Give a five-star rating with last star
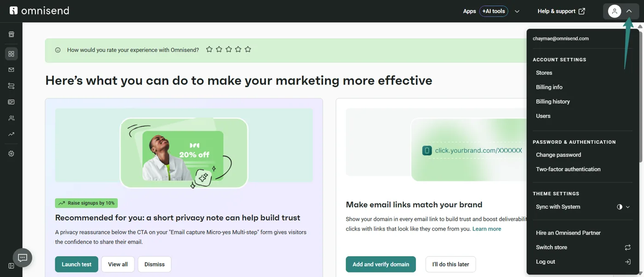 point(248,49)
